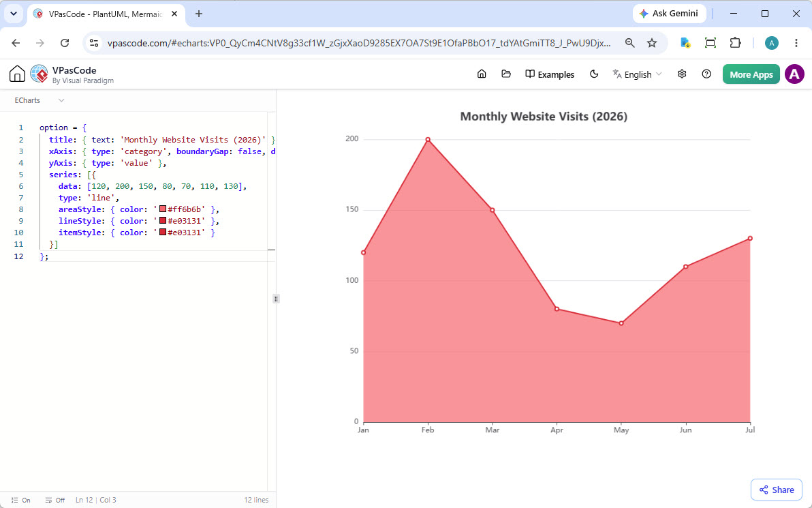Open the English language dropdown
Screen dimensions: 812x508
(x=638, y=74)
